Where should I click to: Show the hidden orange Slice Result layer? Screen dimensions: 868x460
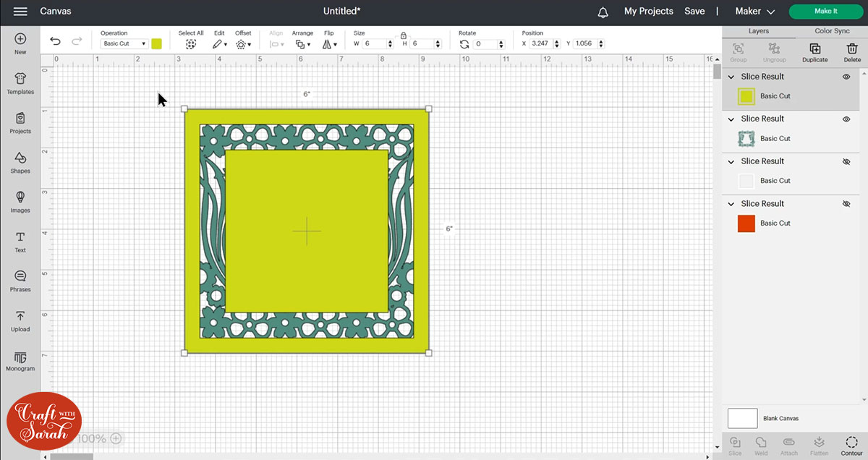tap(846, 204)
